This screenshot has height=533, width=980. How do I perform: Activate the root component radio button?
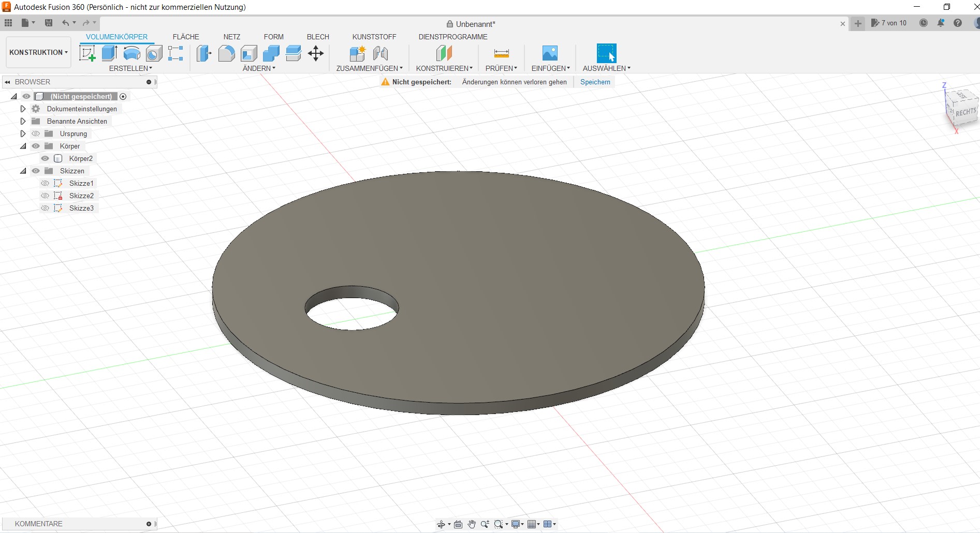[x=123, y=96]
